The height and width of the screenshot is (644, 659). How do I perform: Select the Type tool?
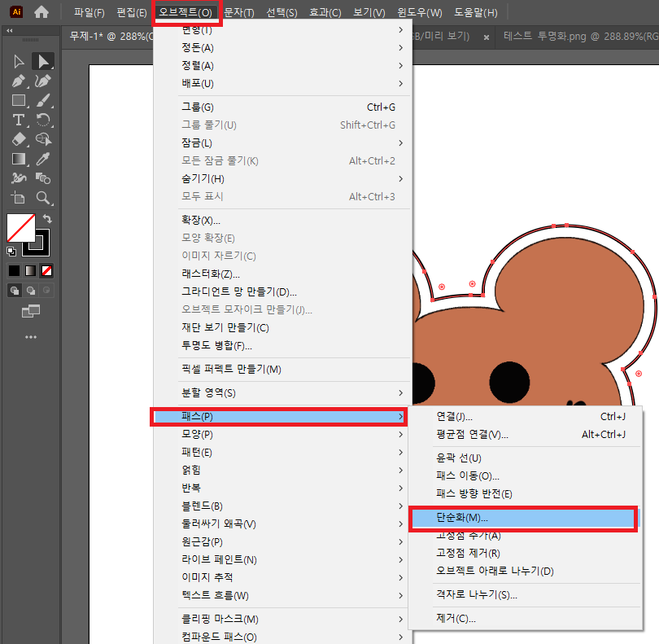tap(19, 120)
